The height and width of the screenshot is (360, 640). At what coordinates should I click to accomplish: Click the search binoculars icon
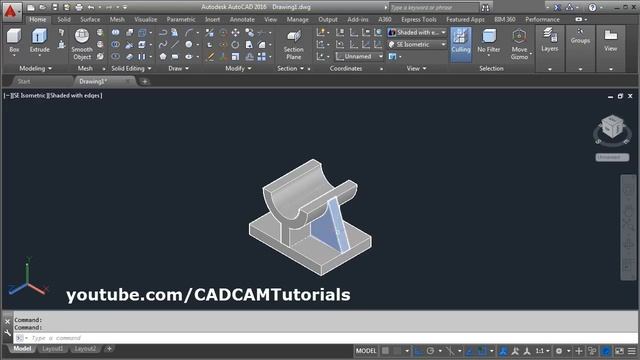click(485, 7)
